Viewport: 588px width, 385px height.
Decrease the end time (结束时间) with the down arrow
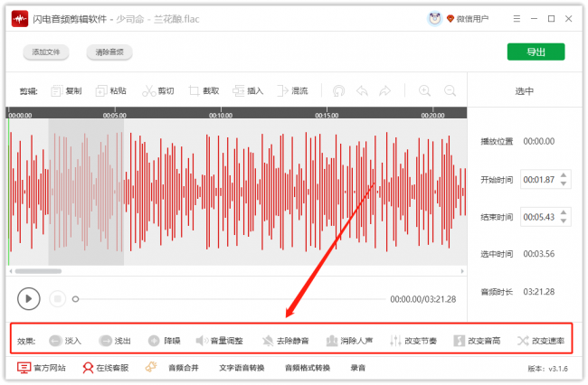click(x=564, y=221)
